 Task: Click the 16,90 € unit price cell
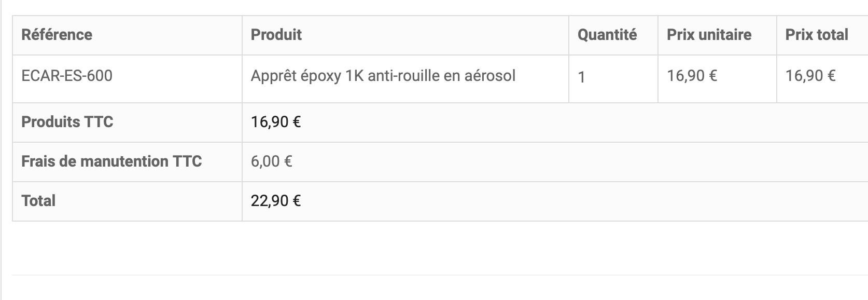[692, 76]
